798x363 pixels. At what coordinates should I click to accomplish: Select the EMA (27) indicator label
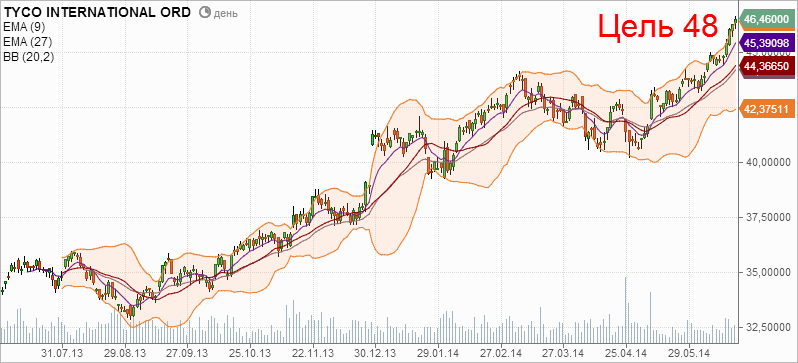[27, 42]
